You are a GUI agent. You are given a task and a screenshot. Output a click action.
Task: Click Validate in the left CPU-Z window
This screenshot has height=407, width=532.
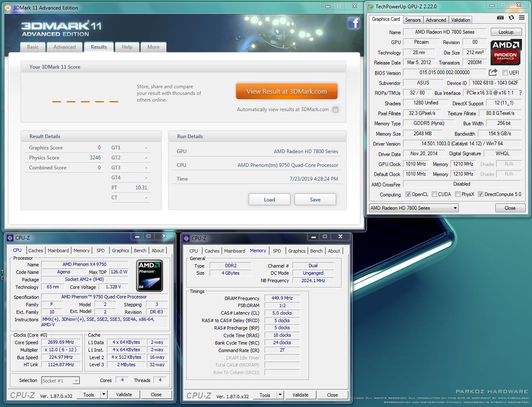(124, 395)
